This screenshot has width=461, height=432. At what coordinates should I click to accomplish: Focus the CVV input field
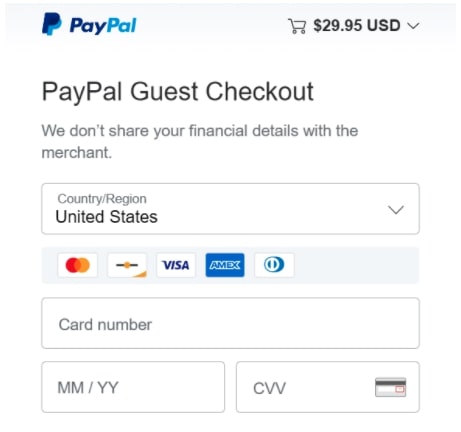tap(328, 387)
